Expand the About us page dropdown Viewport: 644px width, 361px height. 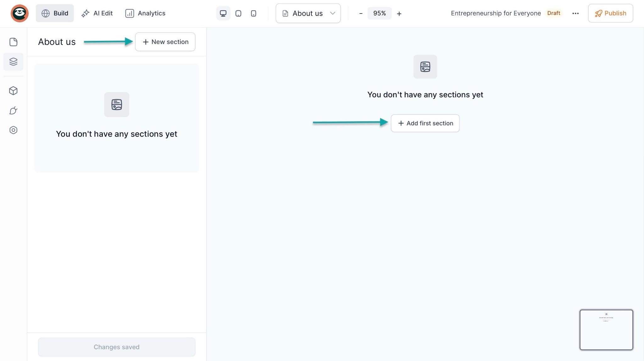pyautogui.click(x=308, y=13)
